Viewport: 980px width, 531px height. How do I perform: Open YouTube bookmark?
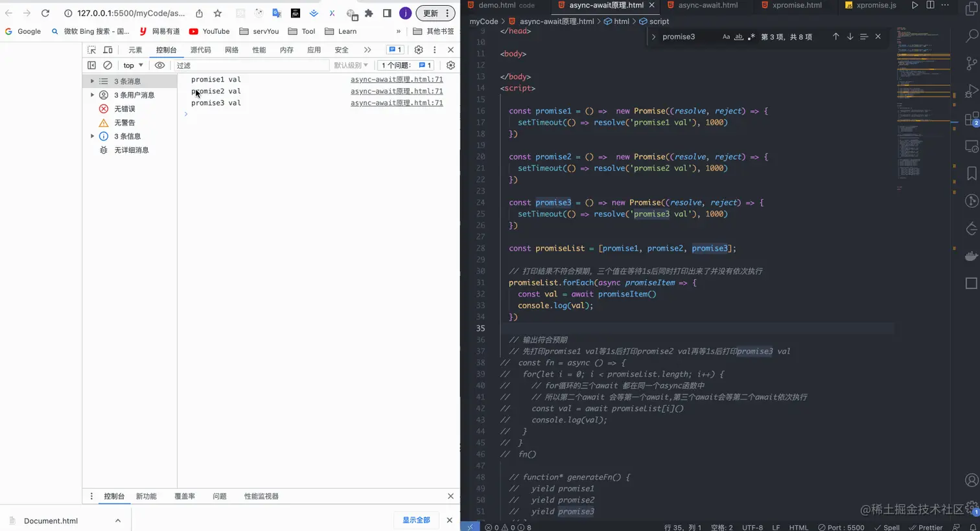pyautogui.click(x=209, y=31)
